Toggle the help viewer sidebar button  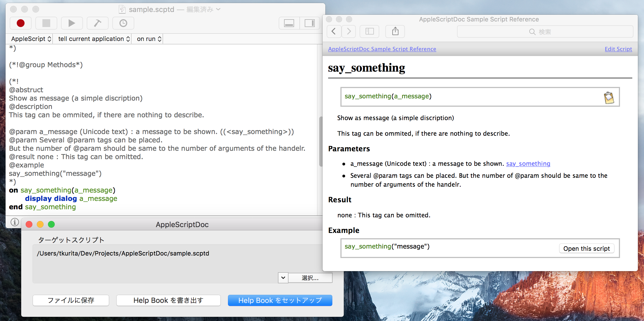point(369,31)
